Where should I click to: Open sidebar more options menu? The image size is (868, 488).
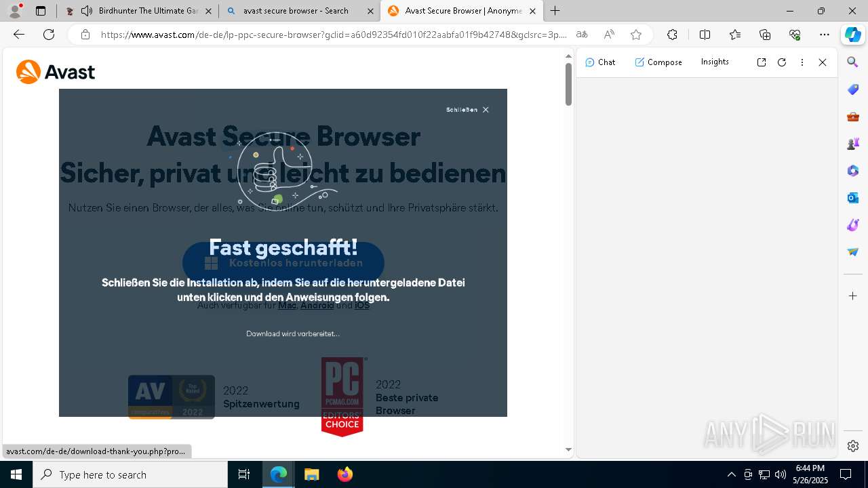point(802,62)
